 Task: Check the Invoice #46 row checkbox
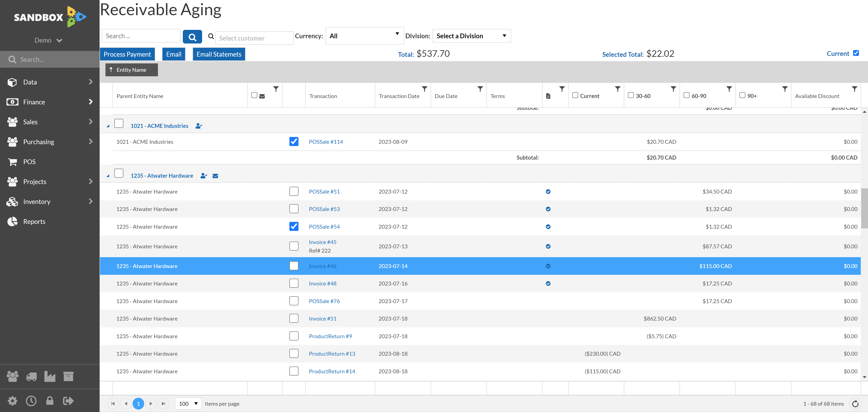[x=294, y=266]
